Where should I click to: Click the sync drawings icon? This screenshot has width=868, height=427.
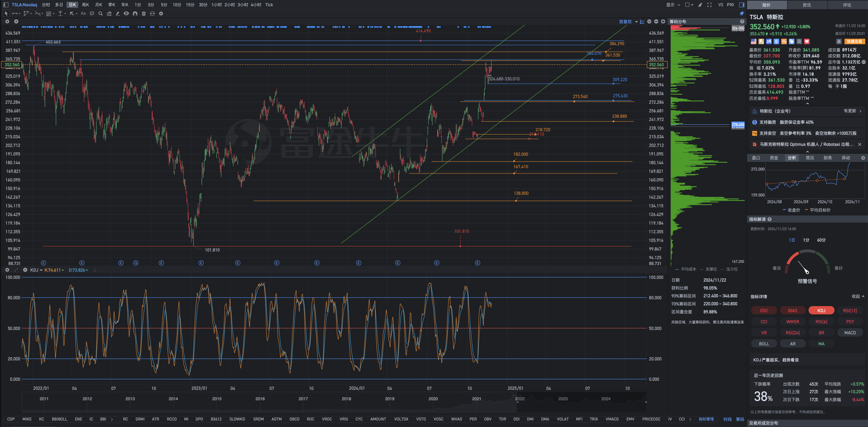click(152, 13)
